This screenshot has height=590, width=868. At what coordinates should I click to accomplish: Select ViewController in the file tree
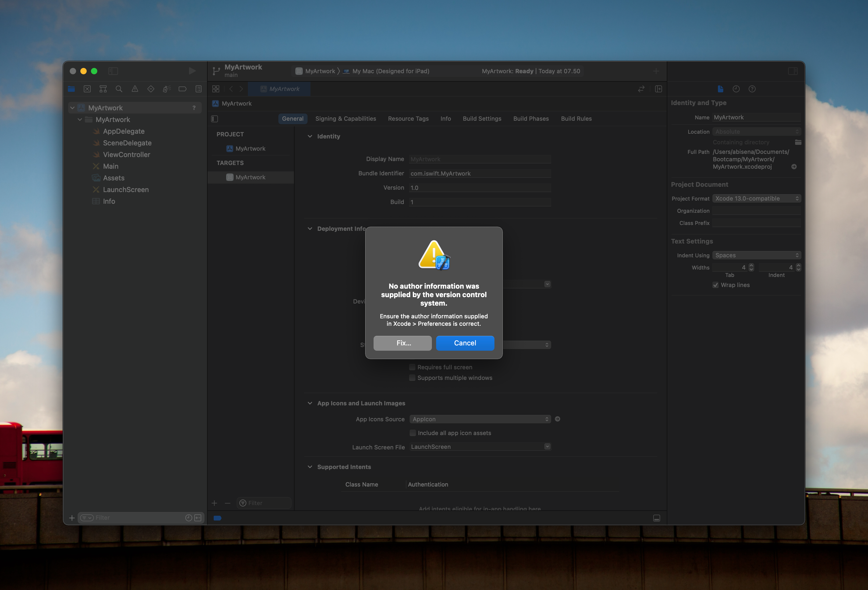coord(127,155)
